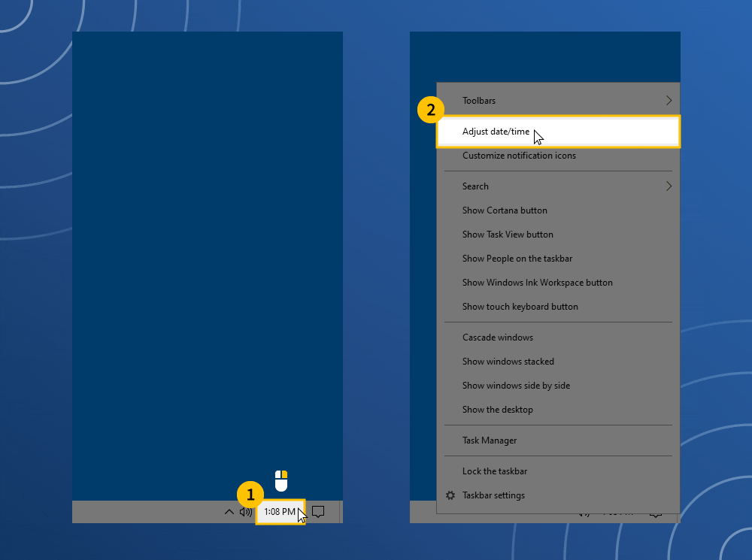Select Show windows side by side
The width and height of the screenshot is (752, 560).
(558, 385)
